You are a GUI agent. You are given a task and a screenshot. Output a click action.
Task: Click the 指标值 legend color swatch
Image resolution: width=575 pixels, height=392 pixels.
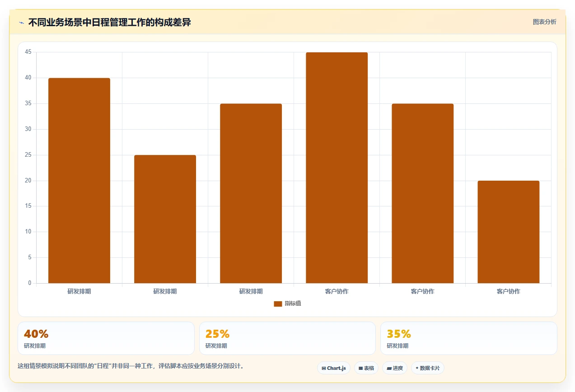[x=278, y=303]
